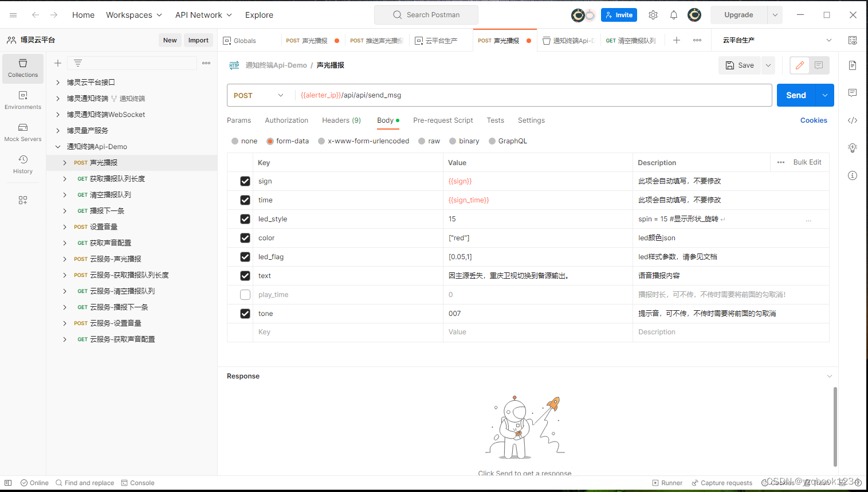
Task: Open the Code snippet icon
Action: coord(853,120)
